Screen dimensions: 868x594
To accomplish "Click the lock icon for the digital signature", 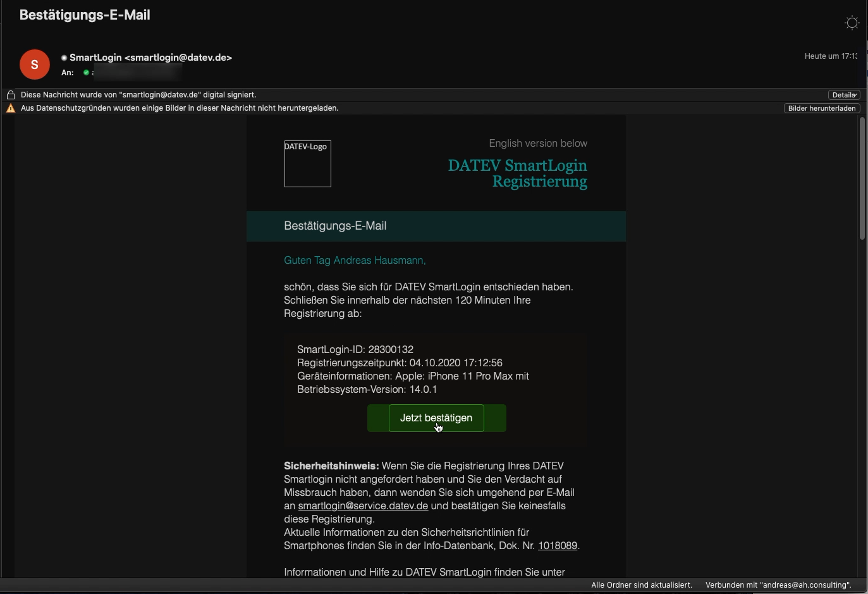I will [x=10, y=95].
